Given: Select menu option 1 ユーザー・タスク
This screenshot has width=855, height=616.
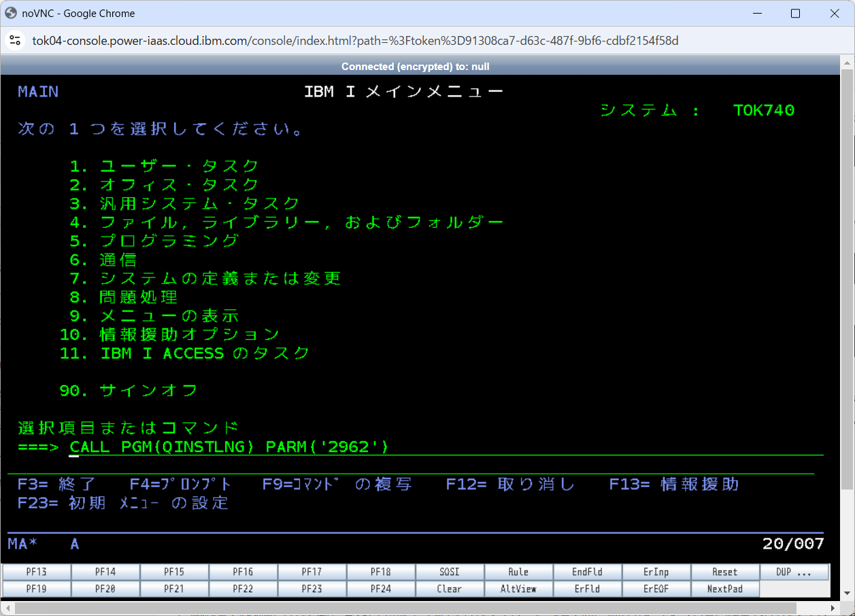Looking at the screenshot, I should [164, 166].
